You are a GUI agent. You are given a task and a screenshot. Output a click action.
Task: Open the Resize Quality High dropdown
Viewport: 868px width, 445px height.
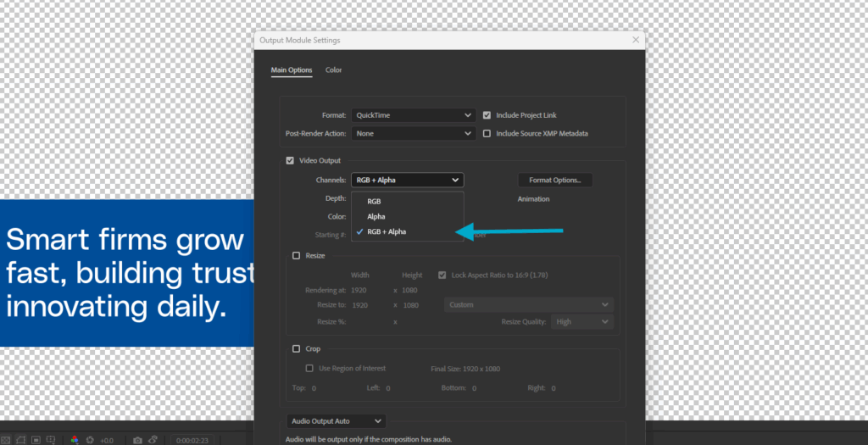pos(582,321)
